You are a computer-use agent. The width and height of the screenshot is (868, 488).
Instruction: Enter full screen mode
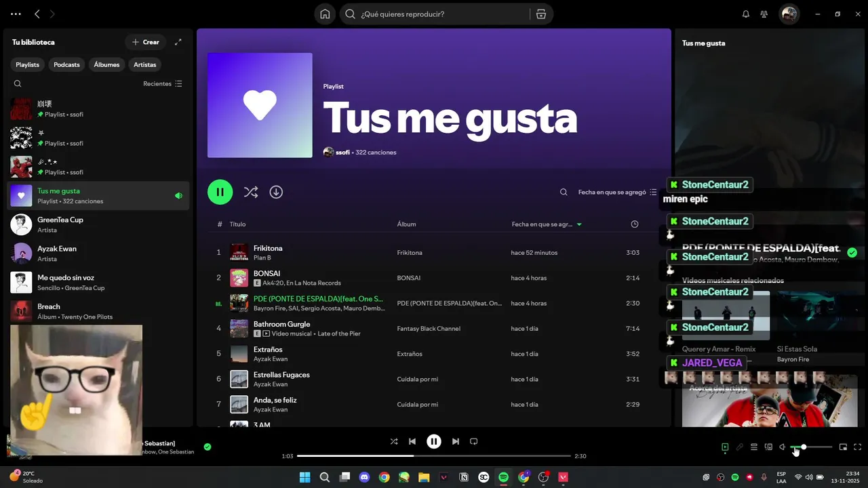click(858, 447)
